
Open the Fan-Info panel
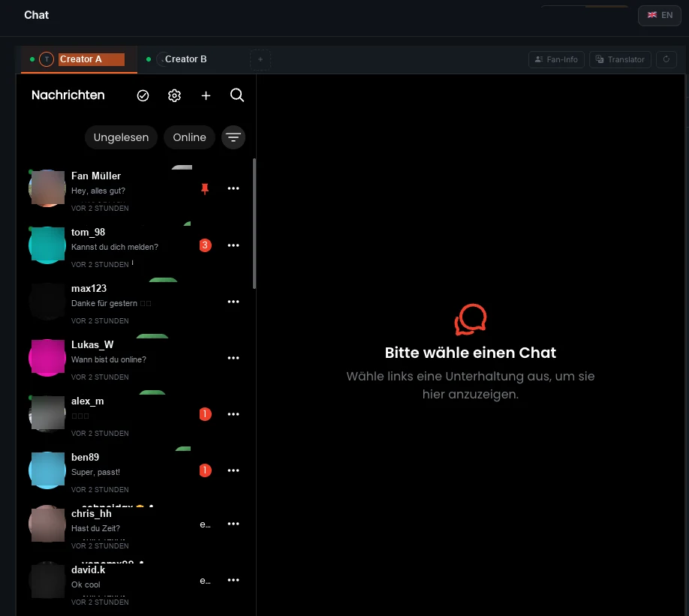(x=556, y=59)
